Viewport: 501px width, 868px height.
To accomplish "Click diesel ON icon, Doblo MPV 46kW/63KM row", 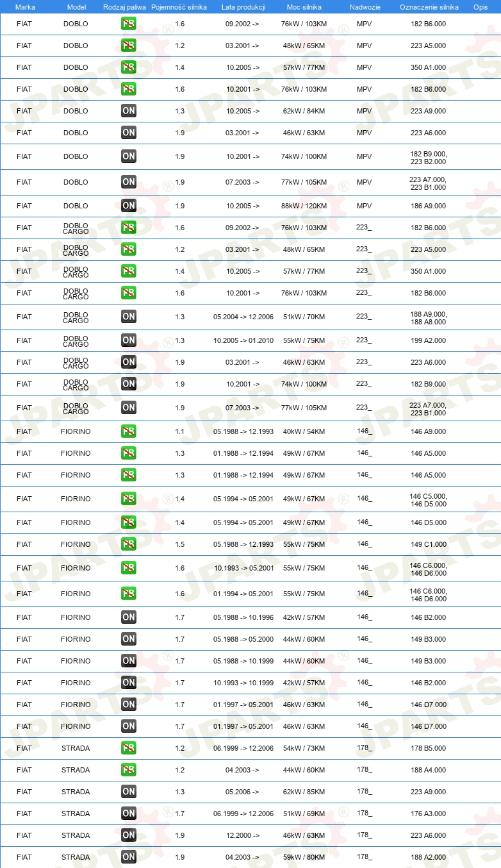I will 129,133.
